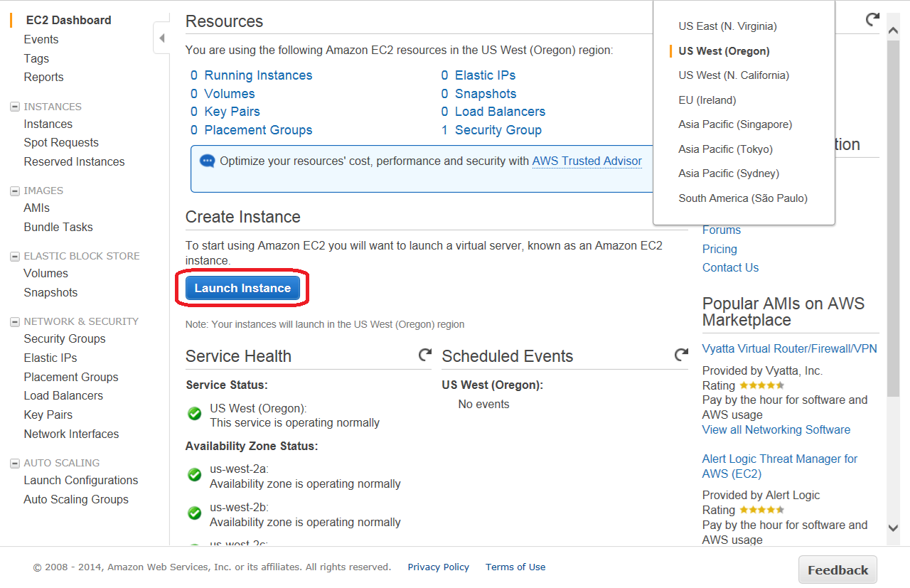Image resolution: width=910 pixels, height=588 pixels.
Task: Click the Trusted Advisor speech bubble icon
Action: pos(208,161)
